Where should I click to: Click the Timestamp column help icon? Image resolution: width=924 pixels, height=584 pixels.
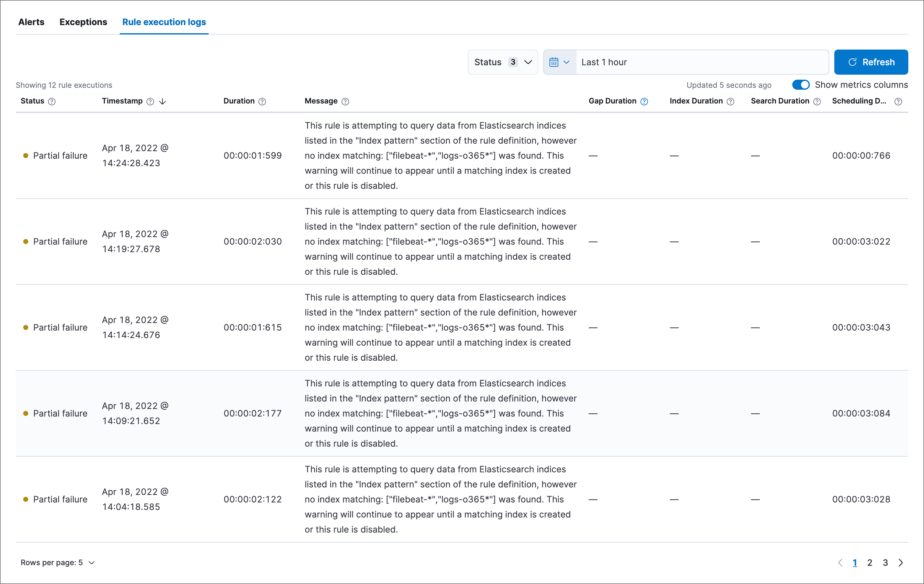151,101
